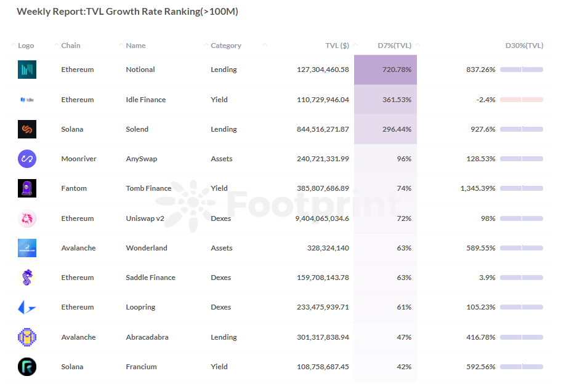The width and height of the screenshot is (561, 392).
Task: Sort by the Logo column header
Action: [x=26, y=46]
